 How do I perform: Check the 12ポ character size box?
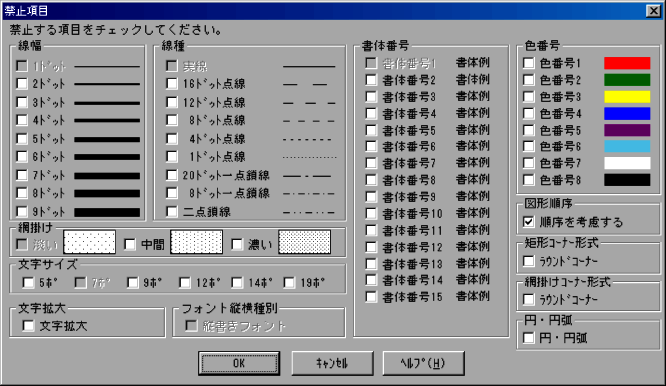coord(185,282)
